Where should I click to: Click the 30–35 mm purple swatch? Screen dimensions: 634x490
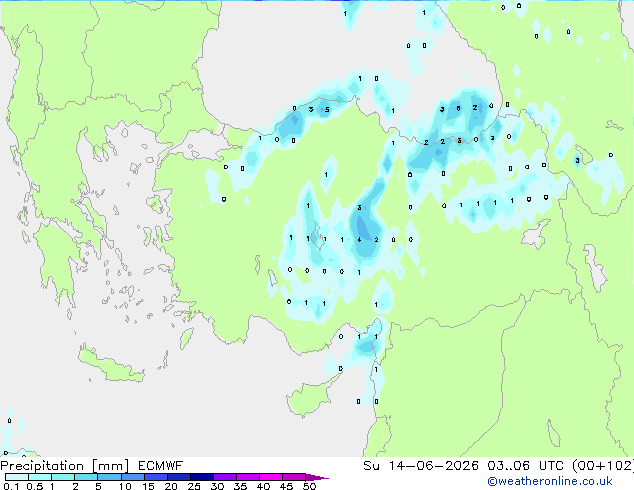tap(225, 477)
